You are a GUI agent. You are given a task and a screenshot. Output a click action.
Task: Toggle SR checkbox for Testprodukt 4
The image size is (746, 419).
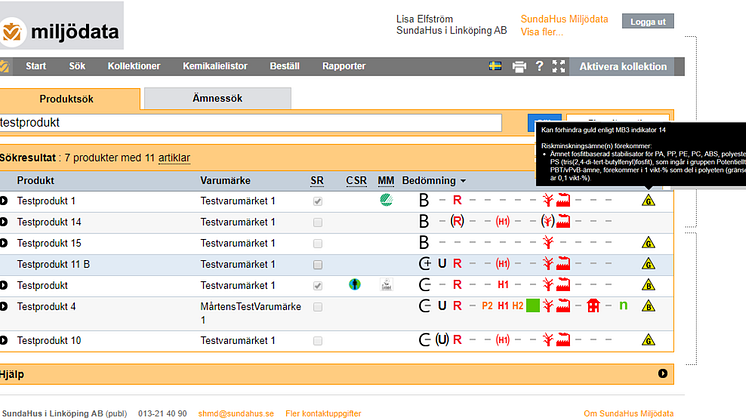click(317, 307)
